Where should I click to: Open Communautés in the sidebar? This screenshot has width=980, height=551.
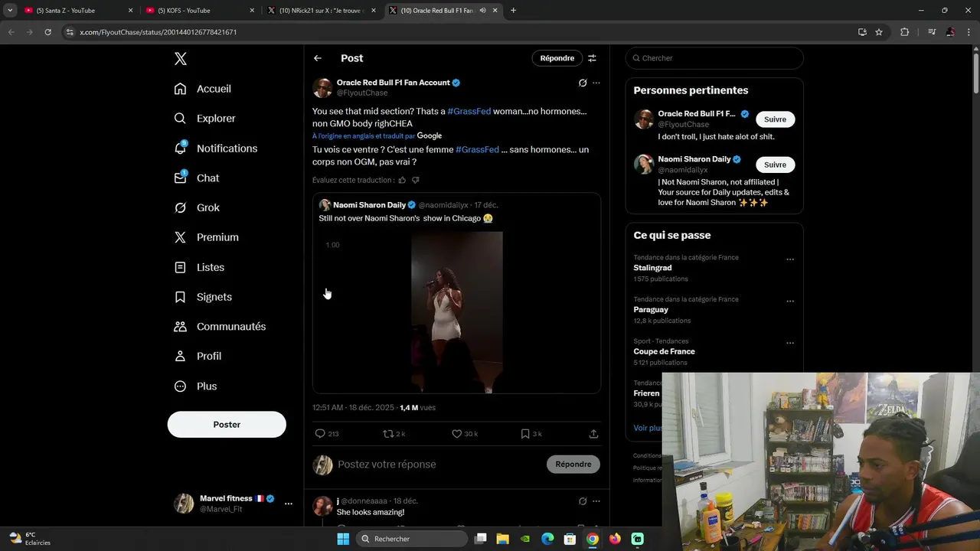point(220,327)
